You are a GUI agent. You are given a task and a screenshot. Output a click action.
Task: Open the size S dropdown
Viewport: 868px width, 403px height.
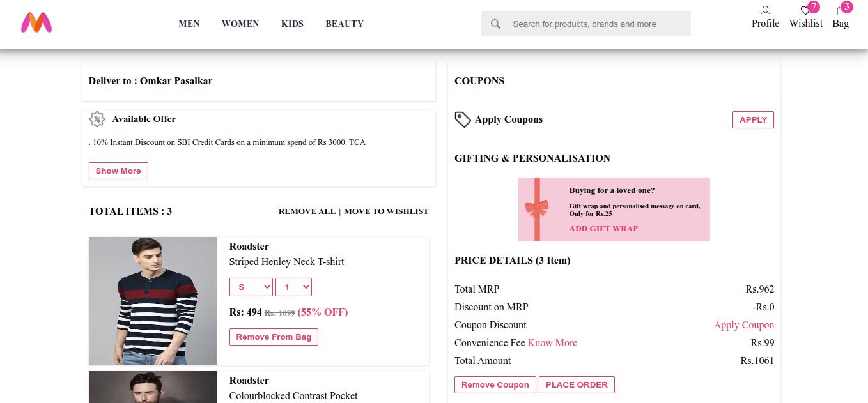pyautogui.click(x=251, y=287)
